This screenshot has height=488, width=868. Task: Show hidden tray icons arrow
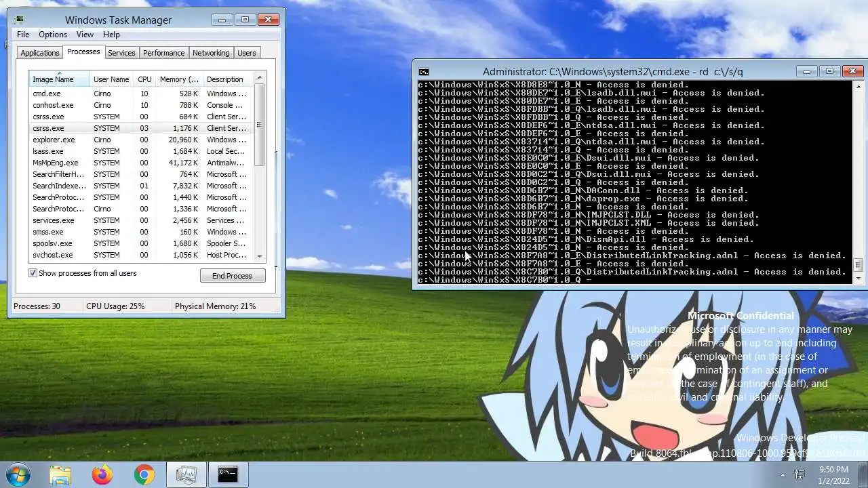click(783, 475)
